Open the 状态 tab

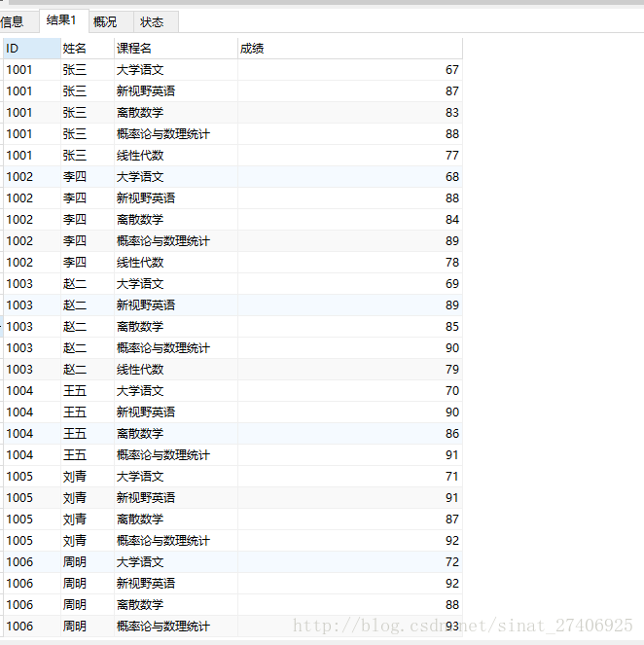[x=156, y=21]
